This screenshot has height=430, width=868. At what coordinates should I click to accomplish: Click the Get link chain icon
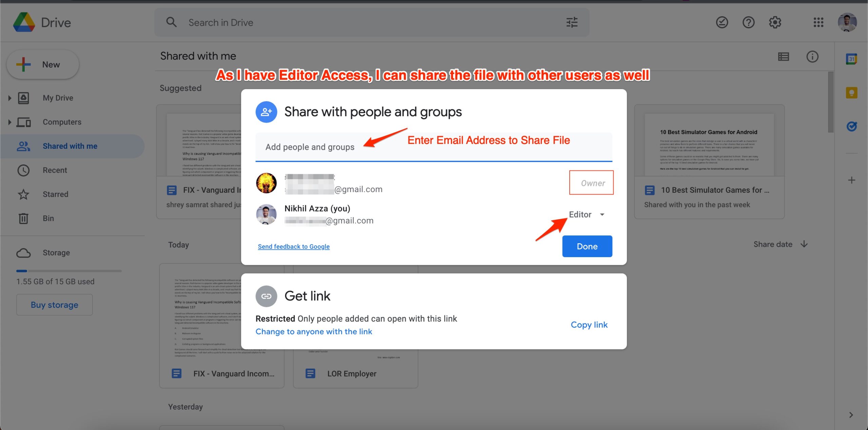point(266,295)
